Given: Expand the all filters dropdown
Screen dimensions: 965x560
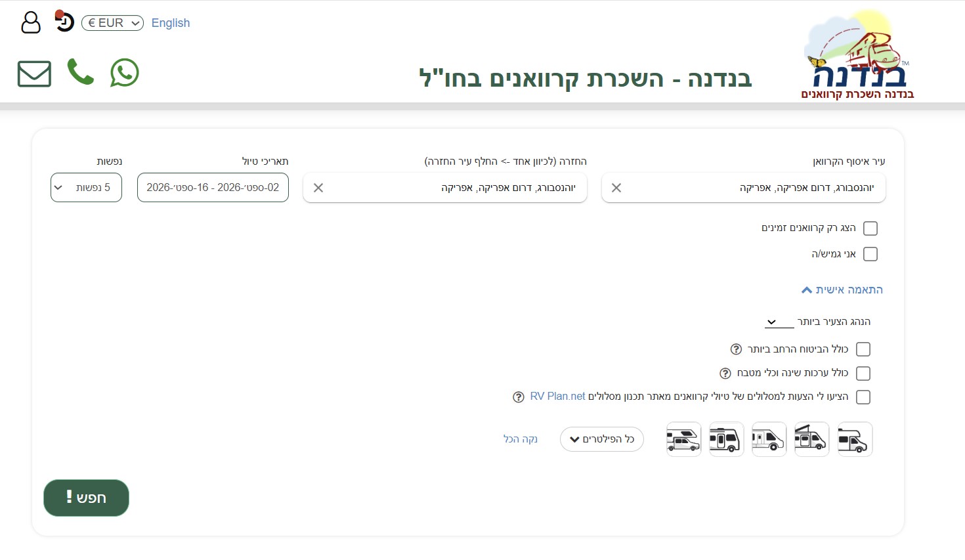Looking at the screenshot, I should (601, 439).
